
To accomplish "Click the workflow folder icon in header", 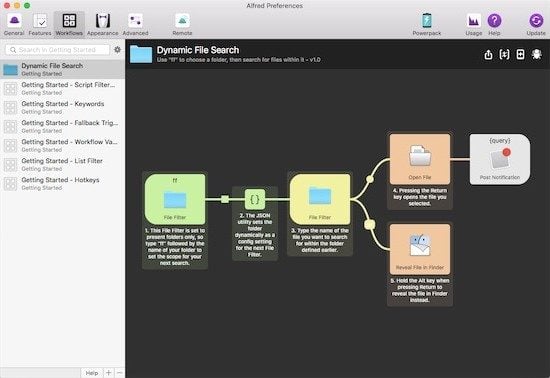I will coord(141,54).
